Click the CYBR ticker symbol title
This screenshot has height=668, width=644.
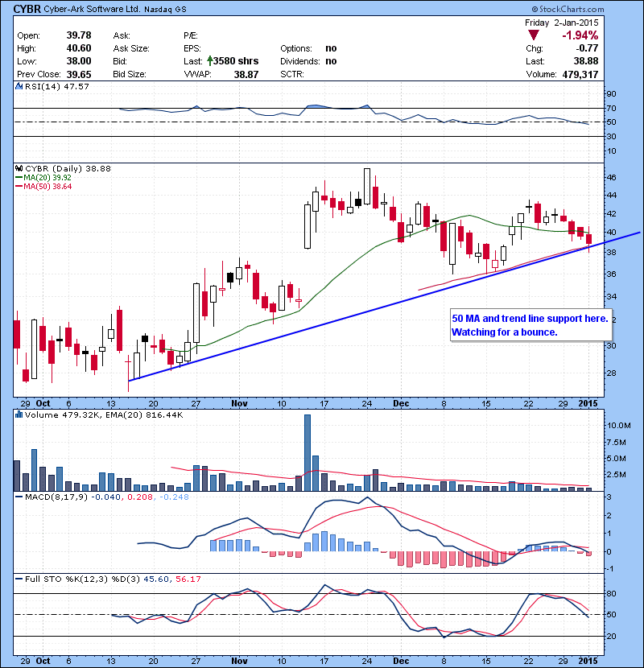(27, 9)
